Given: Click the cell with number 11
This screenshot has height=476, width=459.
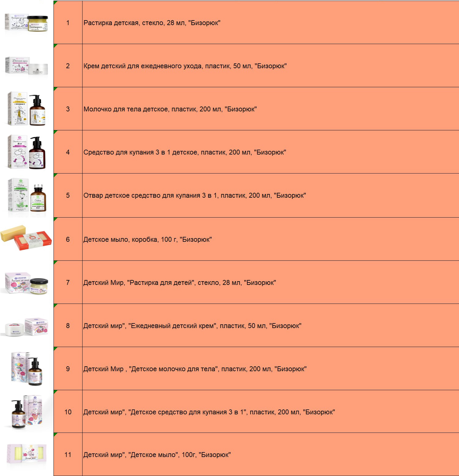Looking at the screenshot, I should click(68, 454).
